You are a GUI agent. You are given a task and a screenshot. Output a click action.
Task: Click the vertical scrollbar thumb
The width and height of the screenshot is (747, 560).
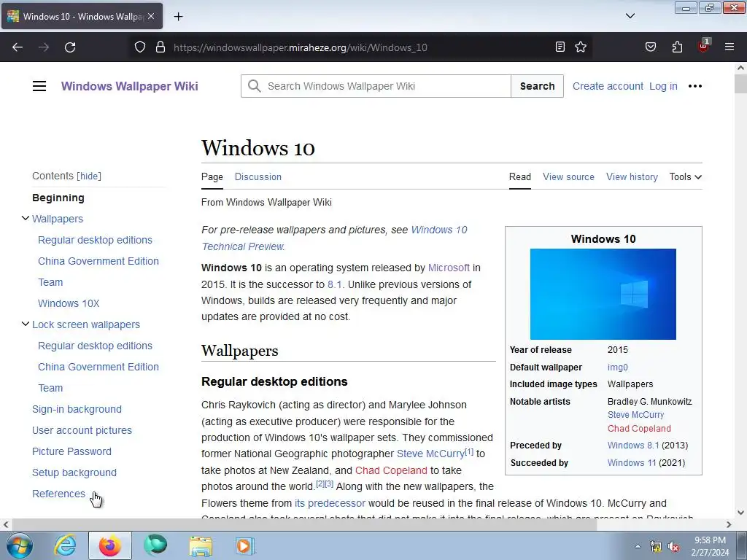[x=740, y=85]
